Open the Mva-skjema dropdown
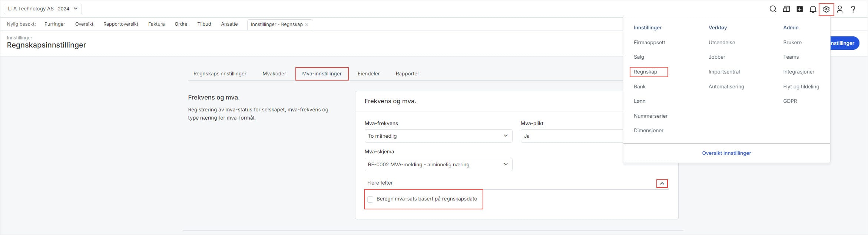Viewport: 868px width, 235px height. (438, 164)
